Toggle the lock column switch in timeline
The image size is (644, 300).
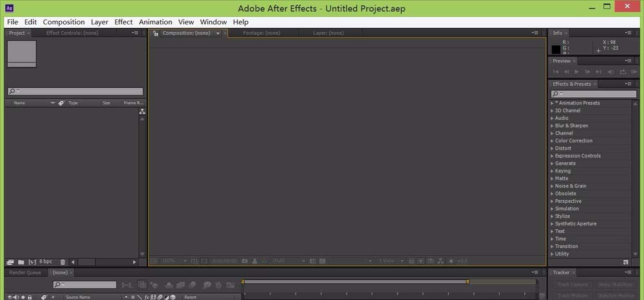tap(30, 297)
